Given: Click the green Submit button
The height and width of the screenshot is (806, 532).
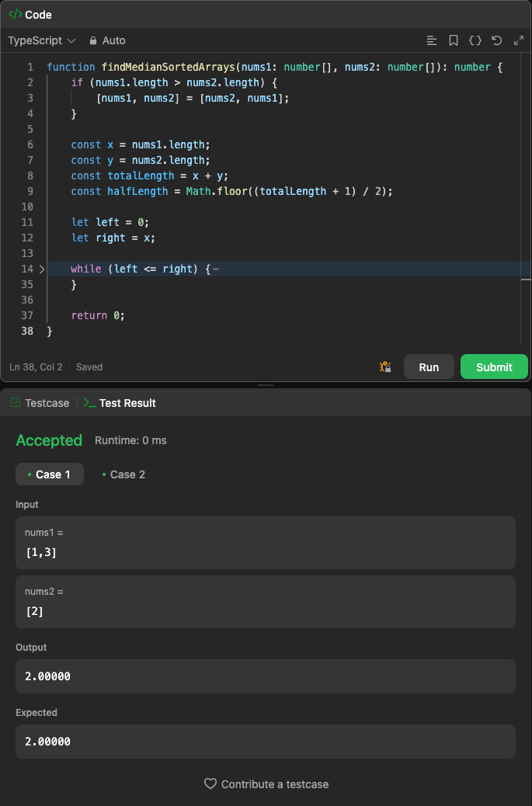Looking at the screenshot, I should coord(494,367).
